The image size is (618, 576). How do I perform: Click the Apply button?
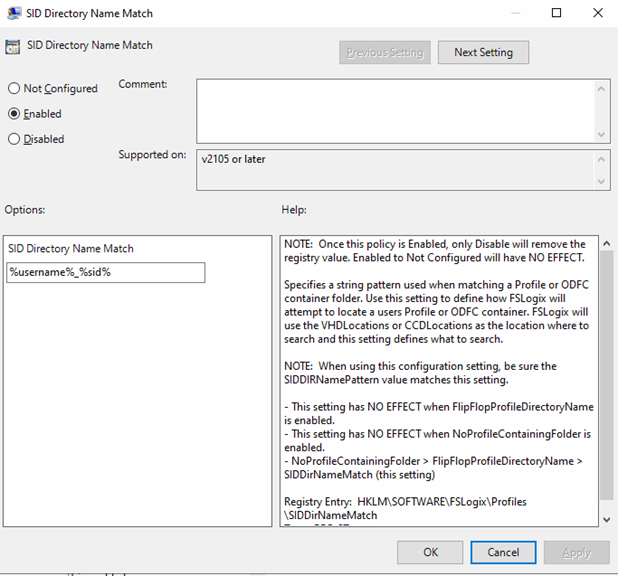tap(576, 552)
